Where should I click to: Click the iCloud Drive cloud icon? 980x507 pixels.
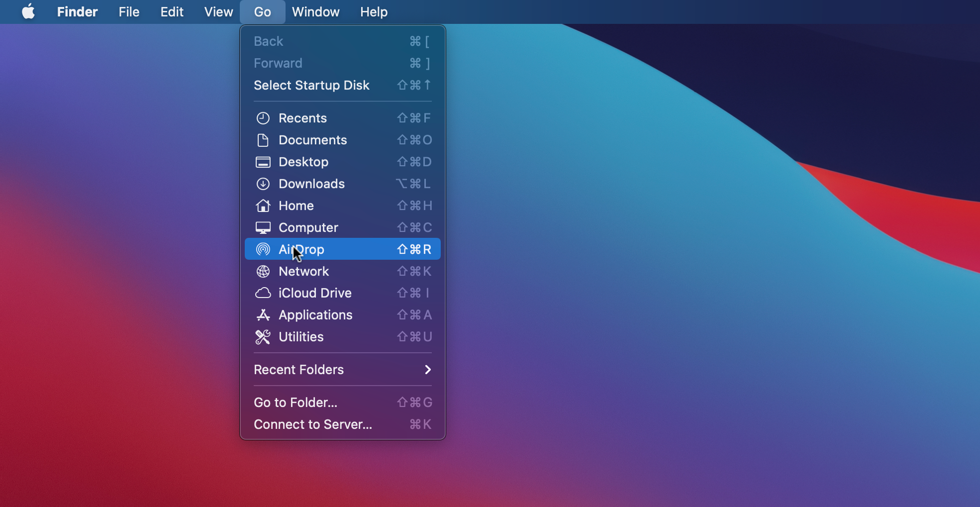pos(263,293)
